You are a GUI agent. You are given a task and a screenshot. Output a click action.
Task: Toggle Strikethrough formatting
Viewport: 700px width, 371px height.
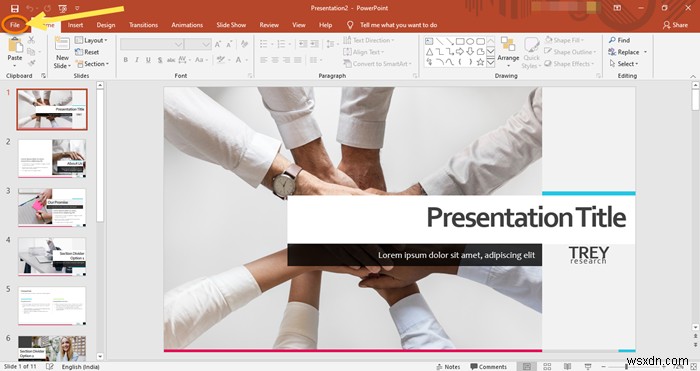pyautogui.click(x=171, y=60)
